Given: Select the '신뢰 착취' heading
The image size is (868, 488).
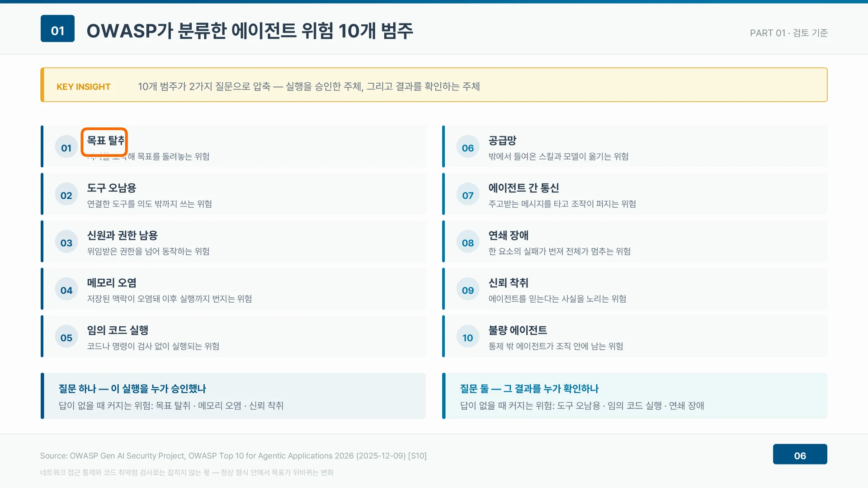Looking at the screenshot, I should (508, 283).
